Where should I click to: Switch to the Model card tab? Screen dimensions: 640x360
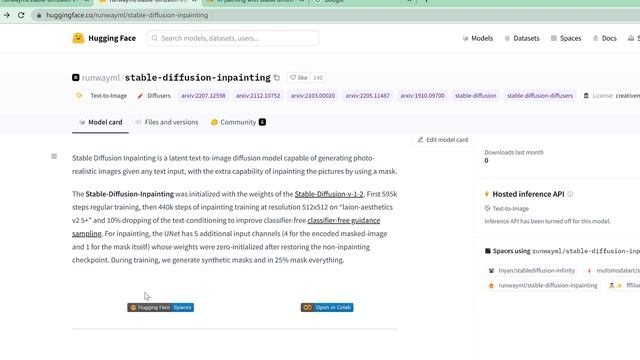[100, 122]
